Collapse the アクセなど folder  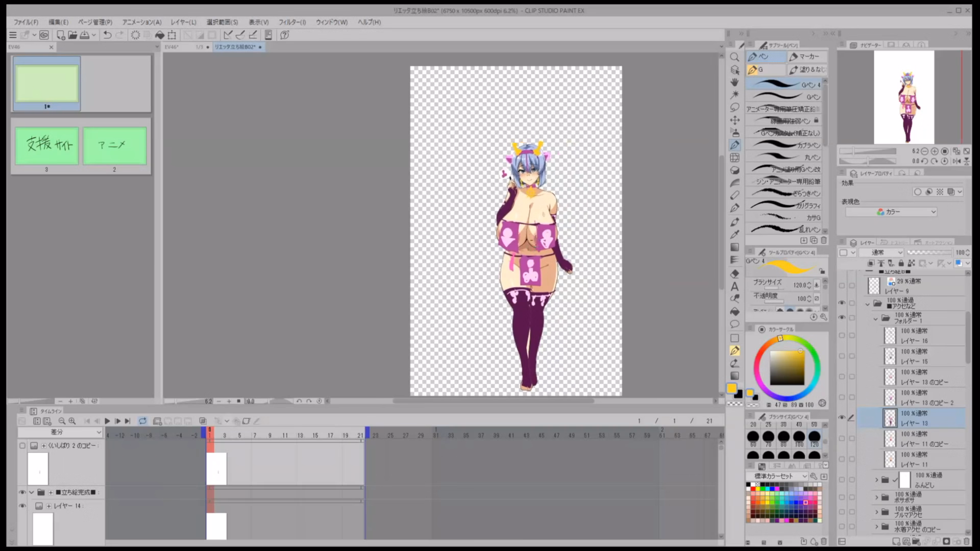point(867,304)
